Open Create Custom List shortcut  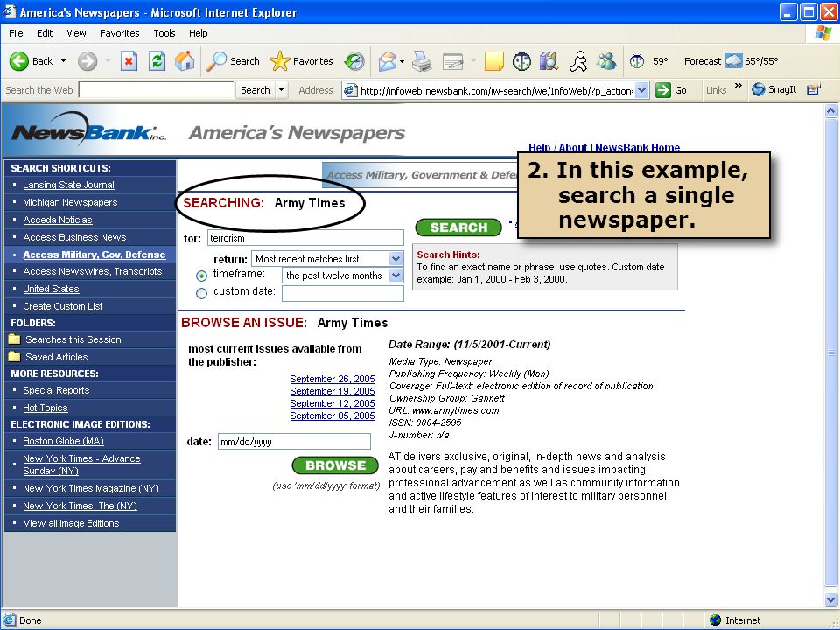click(63, 306)
